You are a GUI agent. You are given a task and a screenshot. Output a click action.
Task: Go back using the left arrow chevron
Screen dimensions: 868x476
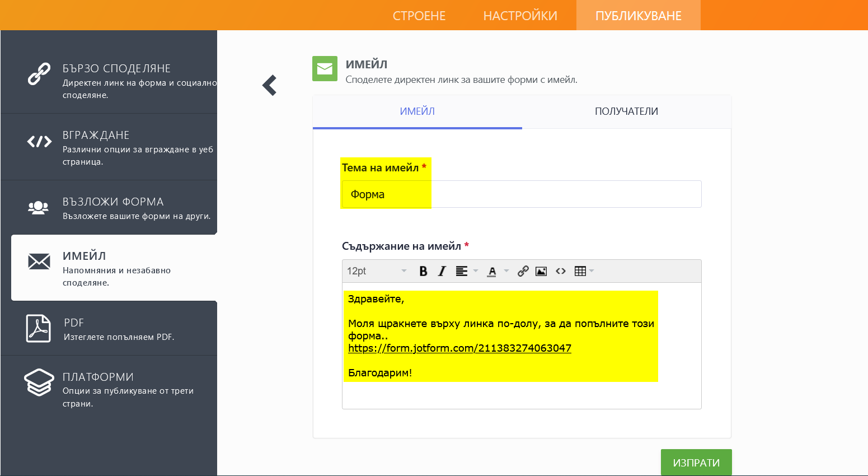click(269, 85)
